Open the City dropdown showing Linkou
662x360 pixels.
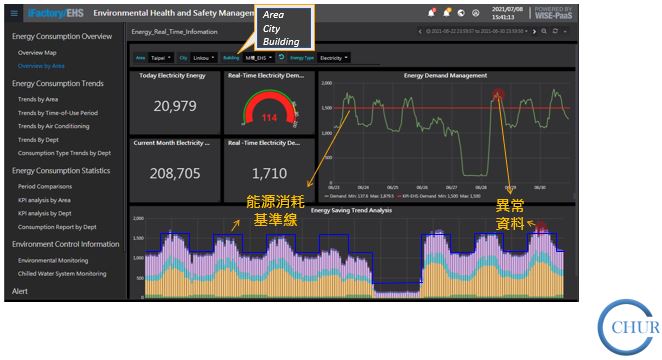(204, 58)
